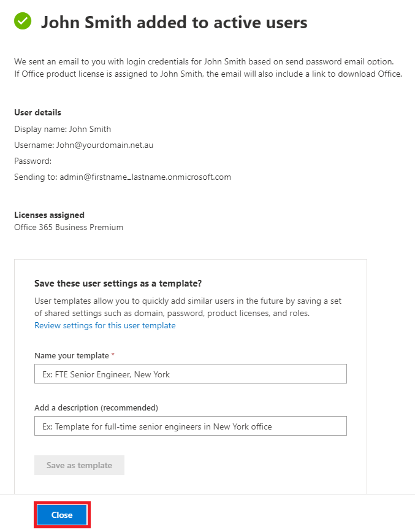Focus the template description input field
This screenshot has height=532, width=415.
click(191, 426)
